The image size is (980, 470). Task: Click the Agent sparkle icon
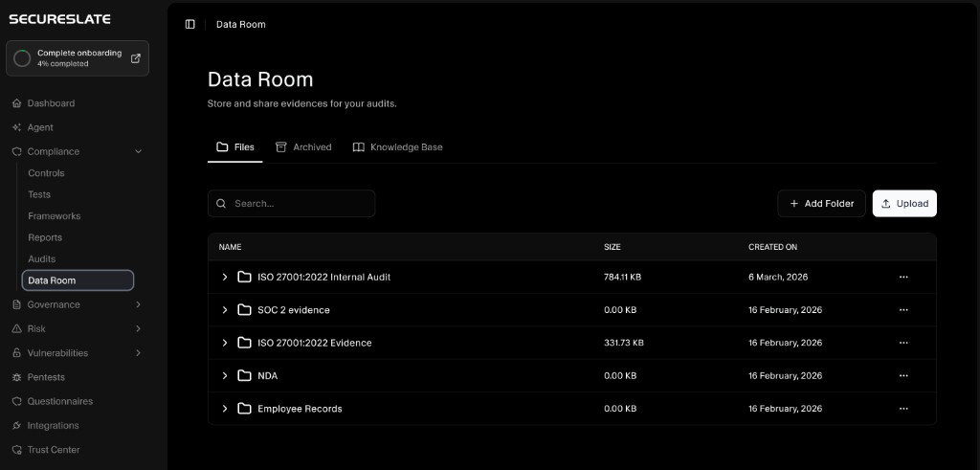point(17,127)
